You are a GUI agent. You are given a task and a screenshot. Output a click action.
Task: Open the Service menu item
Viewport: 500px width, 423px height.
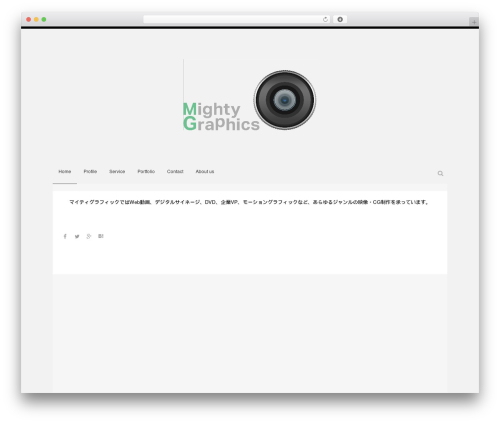[117, 171]
